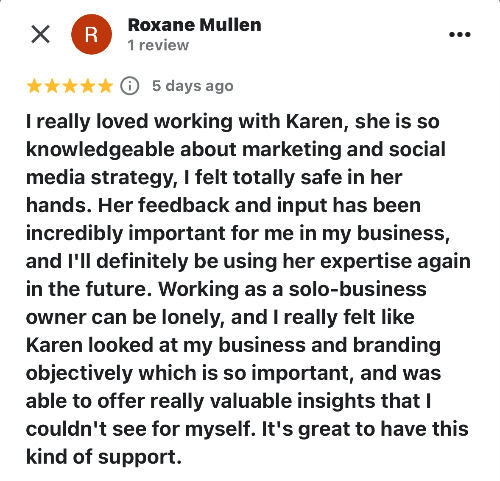Select the second rating star
This screenshot has width=500, height=481.
[x=52, y=86]
